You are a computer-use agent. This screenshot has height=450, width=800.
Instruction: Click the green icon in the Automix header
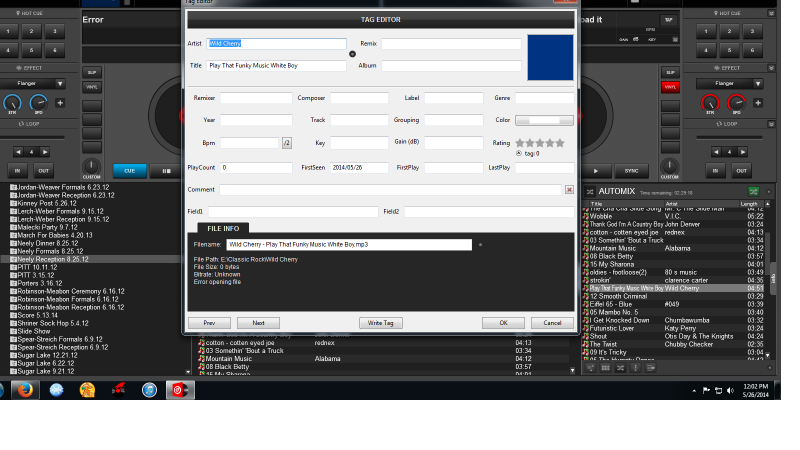click(x=753, y=192)
